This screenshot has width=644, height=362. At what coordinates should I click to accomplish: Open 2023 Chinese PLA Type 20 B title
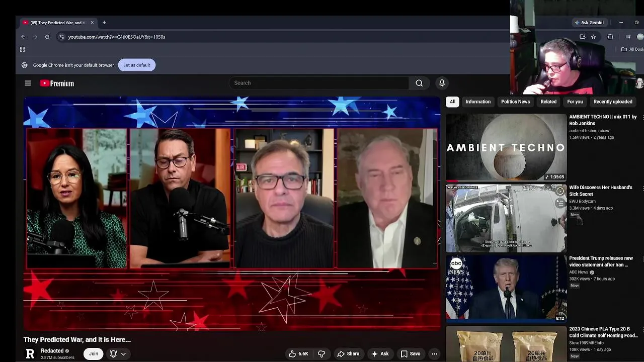click(x=603, y=332)
